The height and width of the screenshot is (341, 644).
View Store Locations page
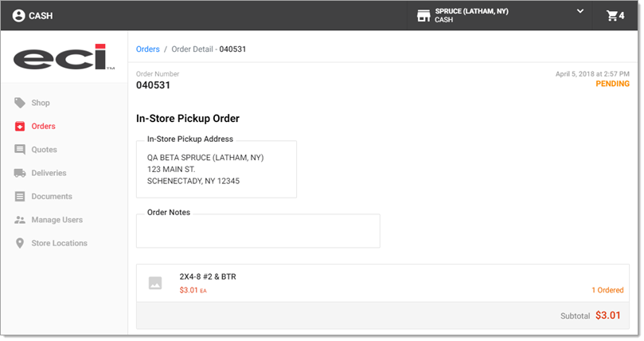click(60, 243)
